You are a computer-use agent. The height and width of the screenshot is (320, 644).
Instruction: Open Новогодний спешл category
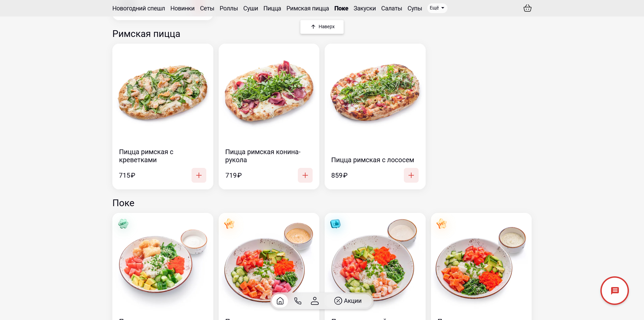[x=139, y=8]
